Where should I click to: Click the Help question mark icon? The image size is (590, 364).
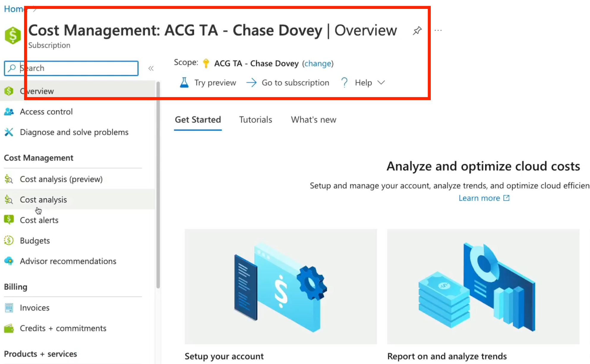pos(344,83)
